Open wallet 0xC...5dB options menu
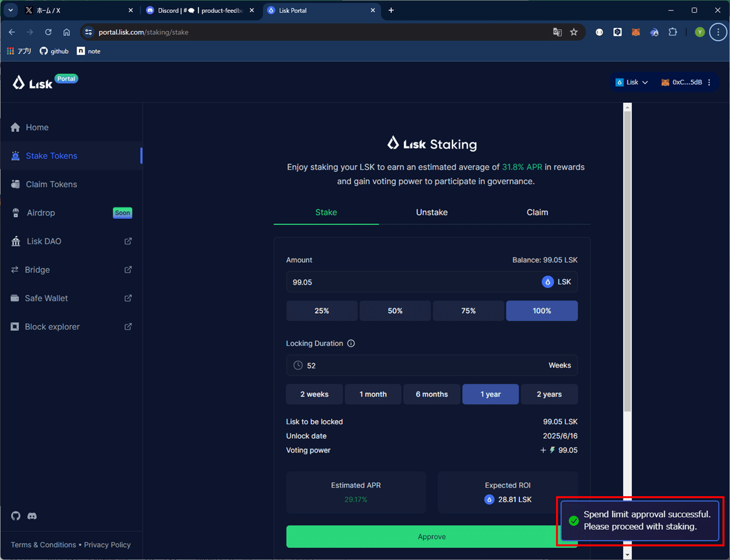 click(x=709, y=82)
